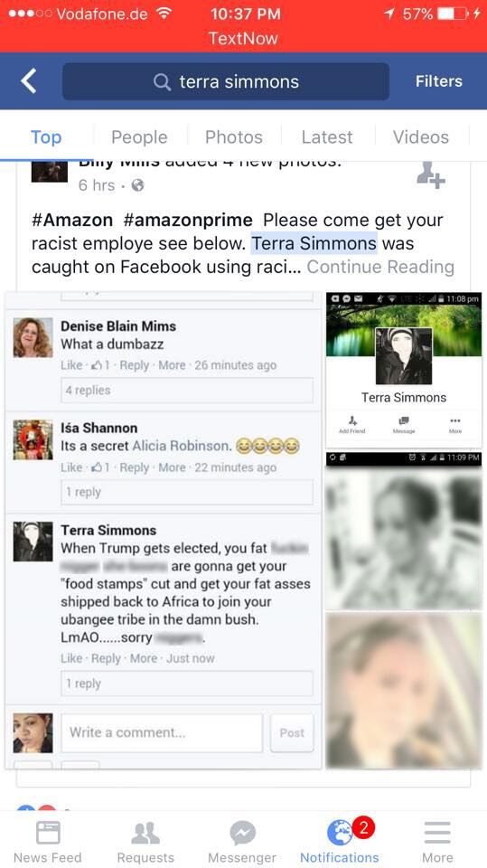Click the terra simmons search field
Viewport: 487px width, 868px height.
coord(226,81)
